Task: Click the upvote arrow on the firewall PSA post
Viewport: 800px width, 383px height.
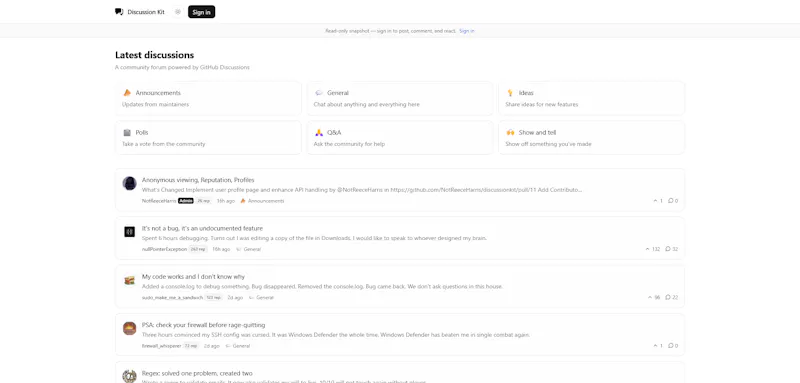Action: click(656, 346)
